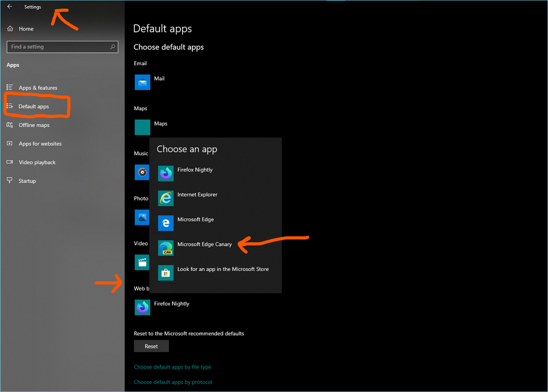This screenshot has width=548, height=392.
Task: Click the teal Maps app icon
Action: click(x=142, y=127)
